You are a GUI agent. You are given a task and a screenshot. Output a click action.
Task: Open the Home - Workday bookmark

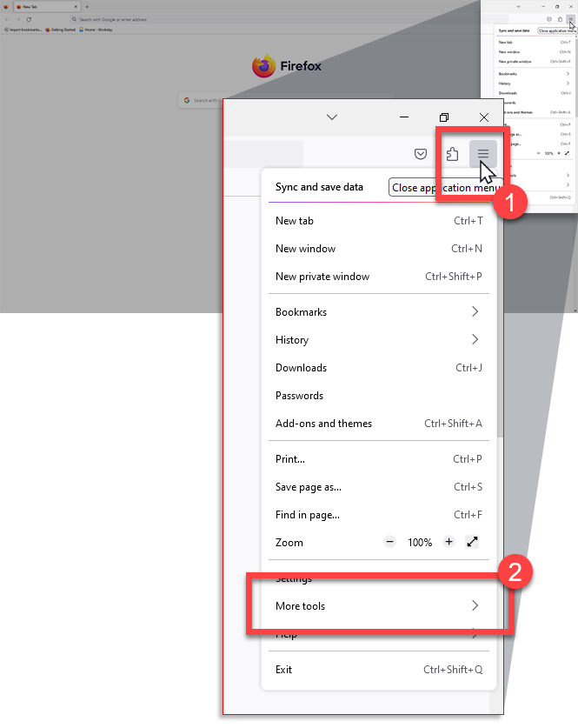click(96, 30)
